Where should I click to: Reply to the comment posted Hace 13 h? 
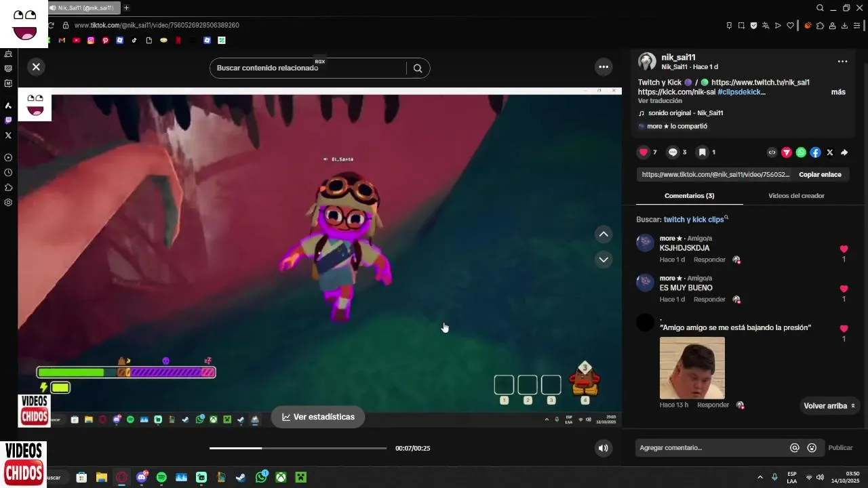713,405
